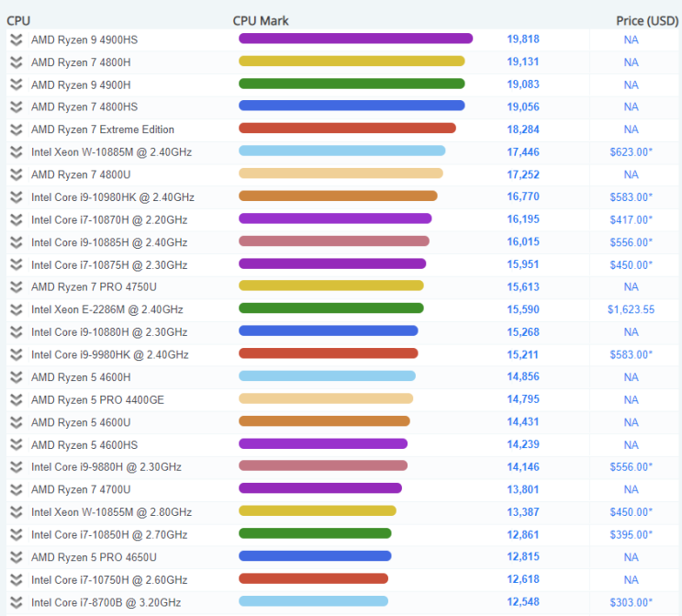This screenshot has width=682, height=616.
Task: Click the CPU Mark score 15,268
Action: point(523,332)
